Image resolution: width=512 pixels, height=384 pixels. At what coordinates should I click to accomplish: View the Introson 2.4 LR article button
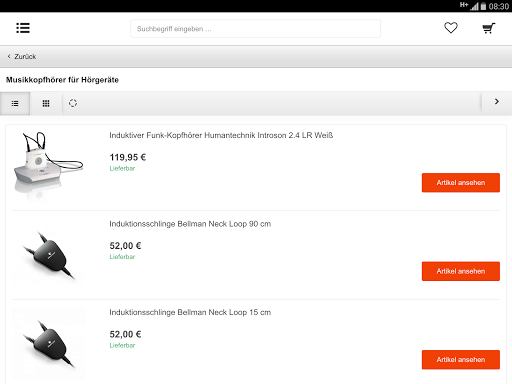(461, 183)
